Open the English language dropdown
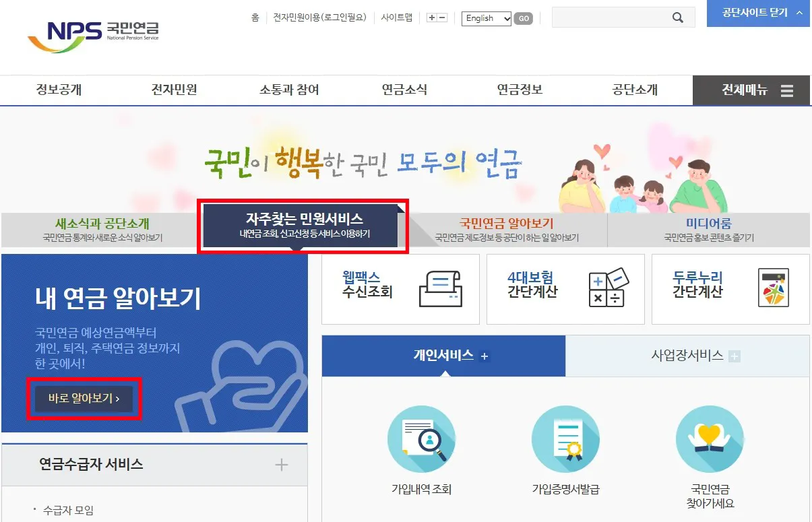Image resolution: width=812 pixels, height=522 pixels. (485, 18)
